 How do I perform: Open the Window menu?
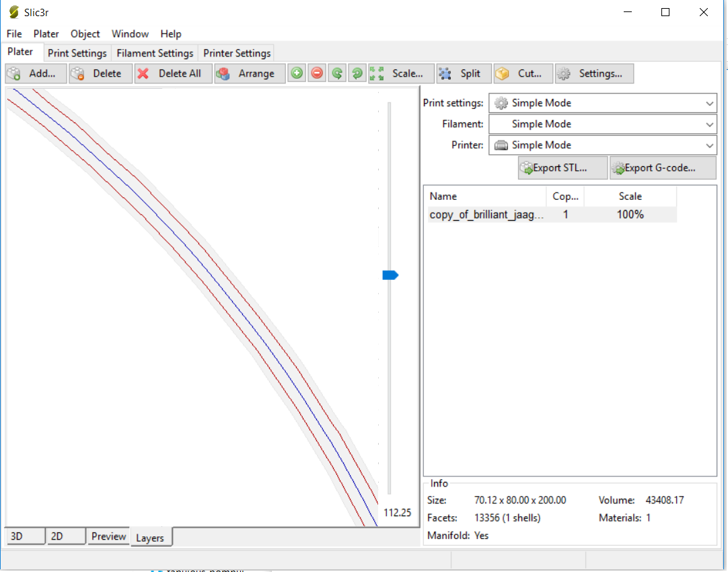coord(130,34)
